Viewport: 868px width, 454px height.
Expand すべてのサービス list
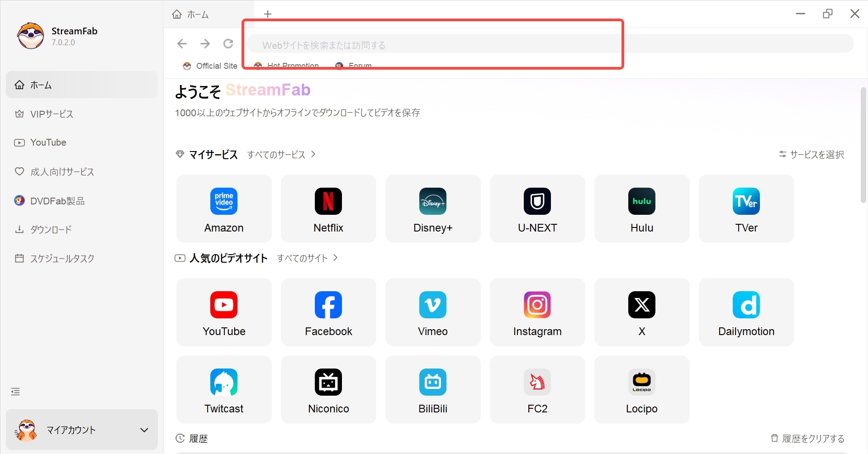click(281, 155)
